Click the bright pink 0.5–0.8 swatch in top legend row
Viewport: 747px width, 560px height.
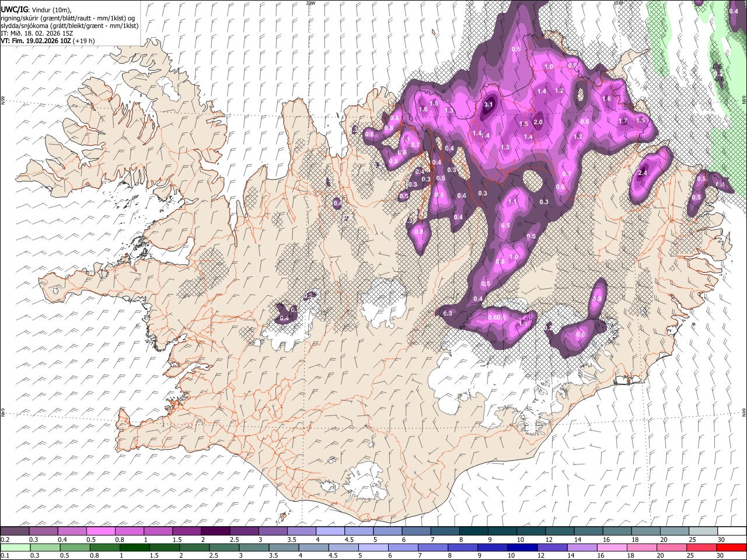[x=100, y=531]
